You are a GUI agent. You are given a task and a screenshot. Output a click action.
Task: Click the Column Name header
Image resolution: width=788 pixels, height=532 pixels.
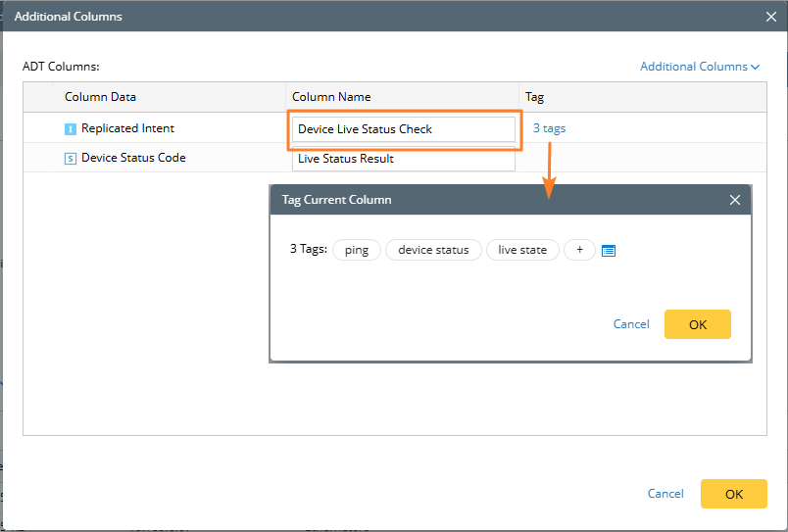point(331,97)
